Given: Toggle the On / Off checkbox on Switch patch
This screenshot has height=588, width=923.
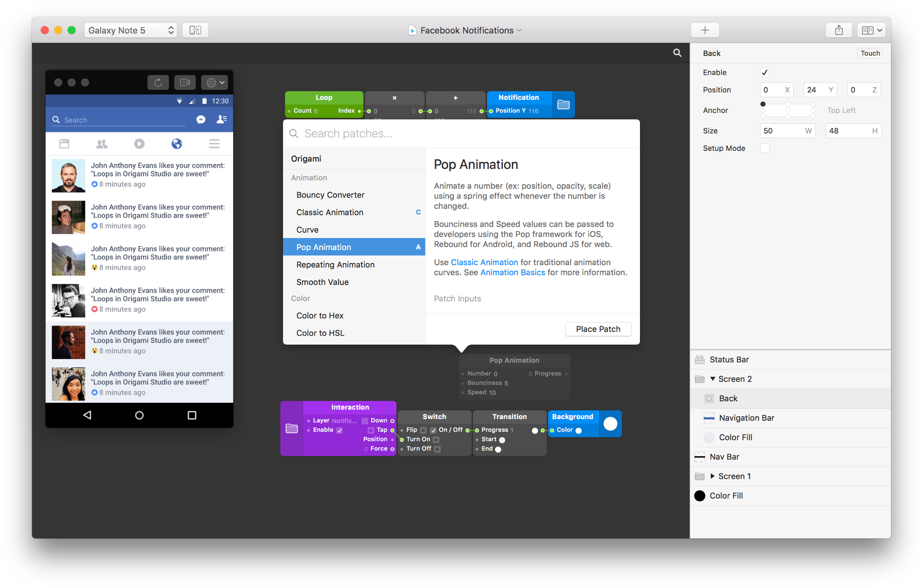Looking at the screenshot, I should click(x=433, y=430).
